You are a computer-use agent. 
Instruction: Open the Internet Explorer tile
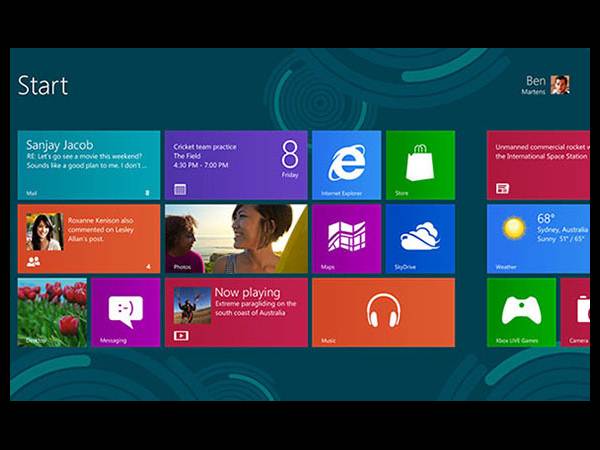(x=346, y=165)
